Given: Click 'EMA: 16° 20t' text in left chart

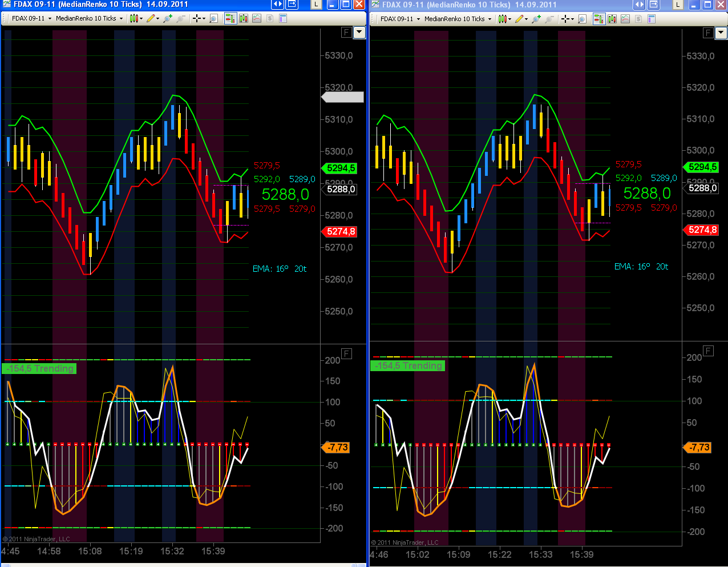Looking at the screenshot, I should 280,269.
